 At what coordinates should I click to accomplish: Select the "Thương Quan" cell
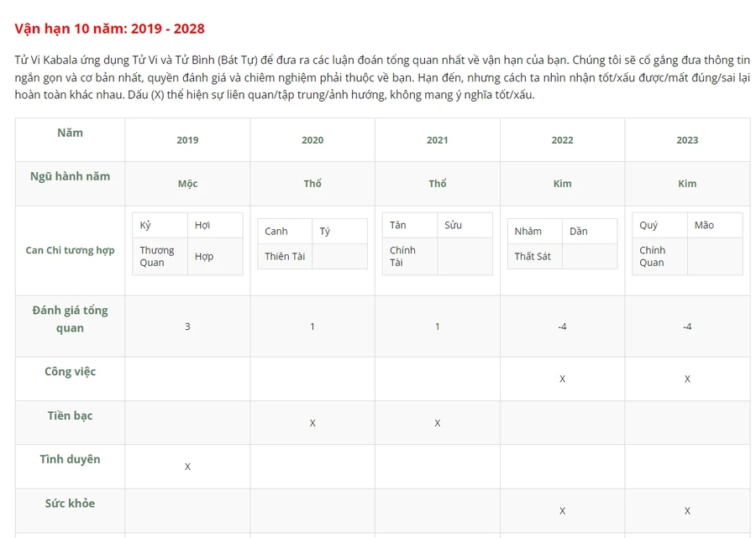point(157,256)
